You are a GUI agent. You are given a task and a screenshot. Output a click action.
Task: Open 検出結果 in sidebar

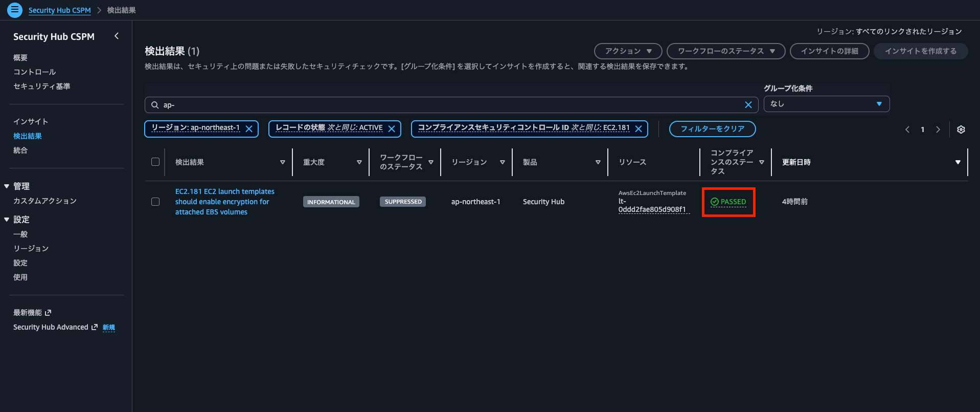[x=28, y=136]
